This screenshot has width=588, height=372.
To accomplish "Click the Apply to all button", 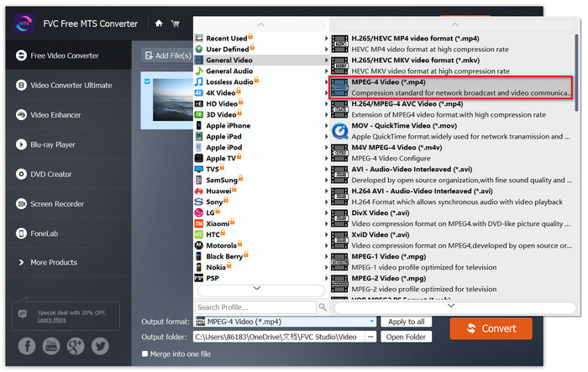I will [406, 322].
